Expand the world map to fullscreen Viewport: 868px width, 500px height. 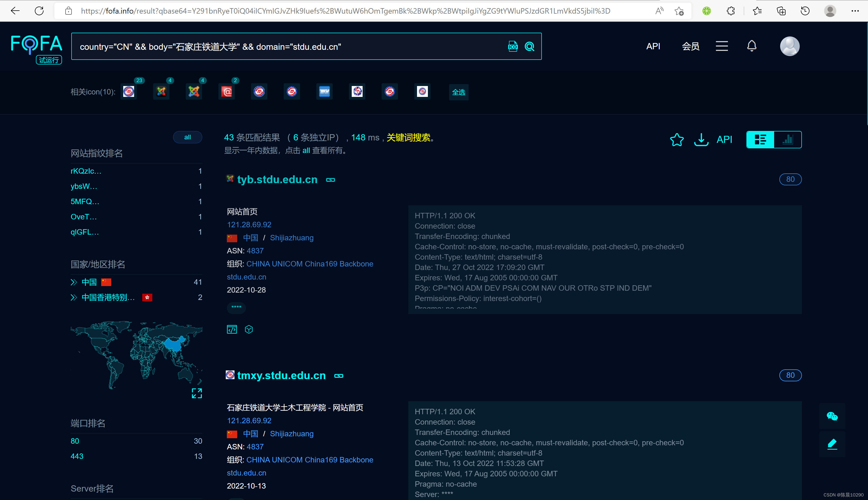(197, 393)
